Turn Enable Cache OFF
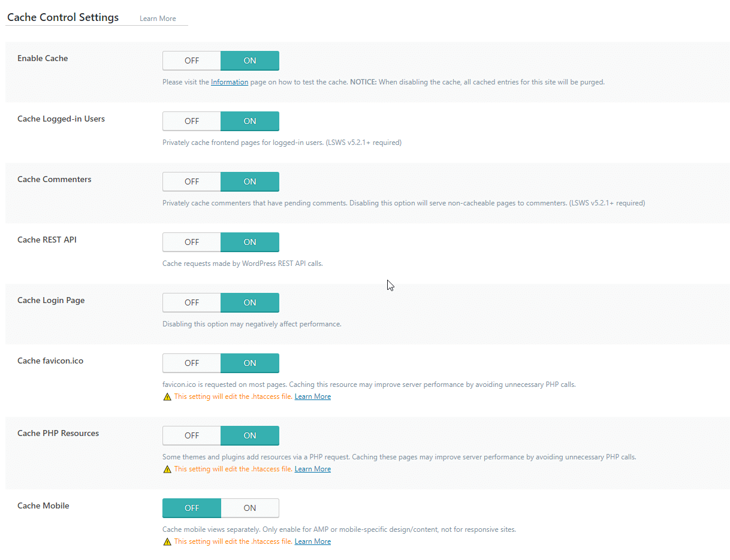Viewport: 730px width, 560px height. [x=192, y=60]
